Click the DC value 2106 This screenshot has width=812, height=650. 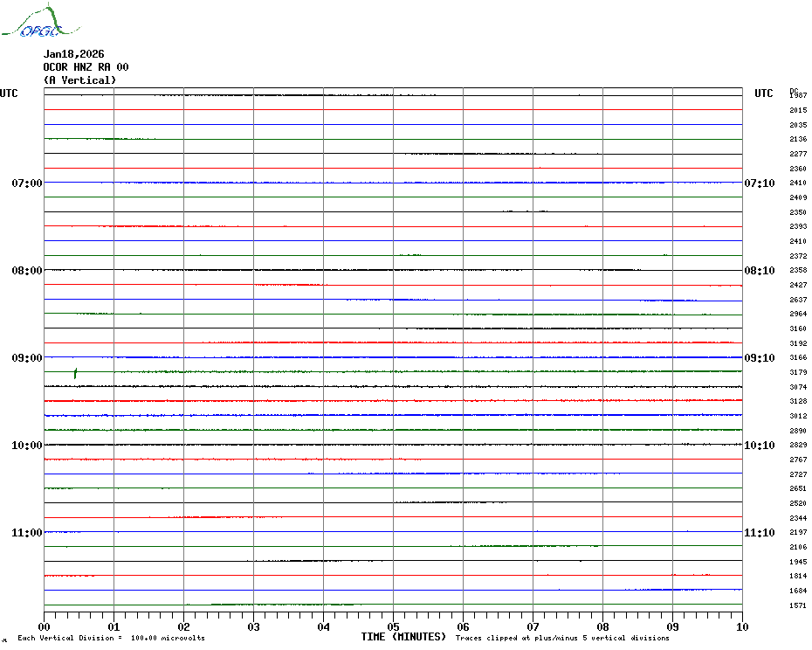pyautogui.click(x=798, y=547)
